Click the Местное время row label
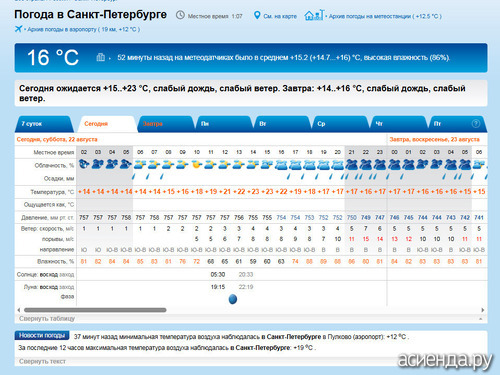This screenshot has height=375, width=500. pyautogui.click(x=54, y=152)
